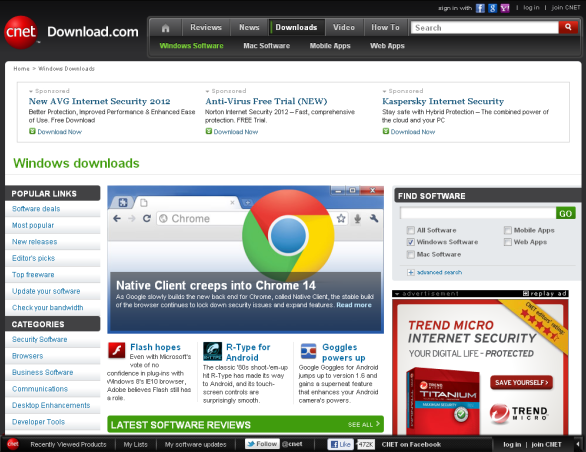Click the Trend Micro logo in ad
The image size is (586, 452).
click(519, 413)
